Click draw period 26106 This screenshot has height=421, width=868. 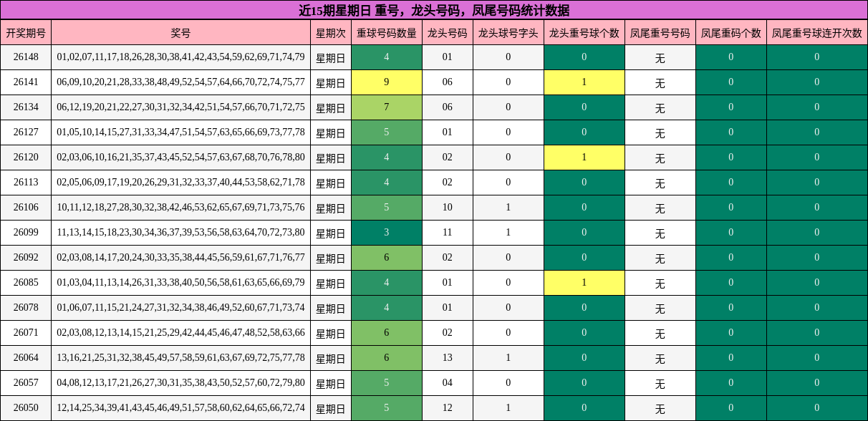tap(26, 208)
